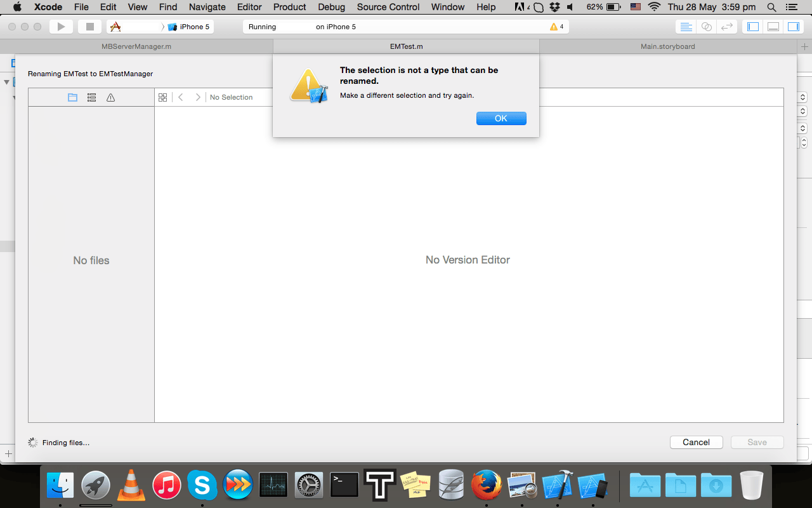
Task: Open Skype from the Dock
Action: 202,486
